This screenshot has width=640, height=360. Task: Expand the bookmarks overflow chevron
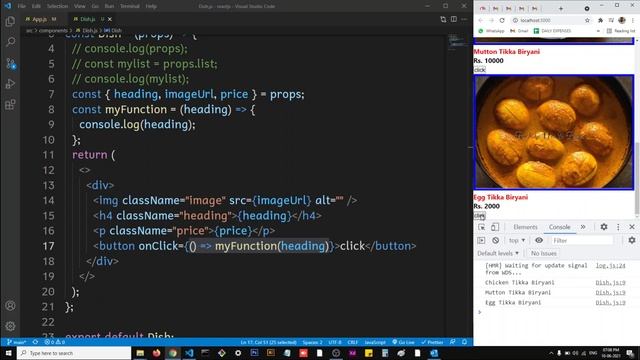598,31
